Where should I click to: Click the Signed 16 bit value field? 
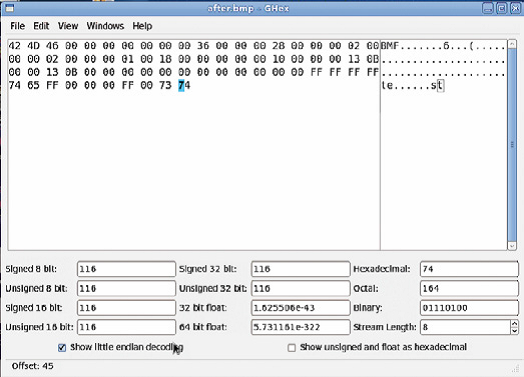click(x=126, y=308)
